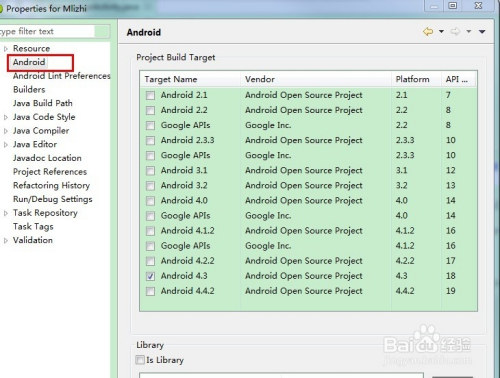Tick the Android 2.1 checkbox
The width and height of the screenshot is (500, 378).
click(x=150, y=95)
